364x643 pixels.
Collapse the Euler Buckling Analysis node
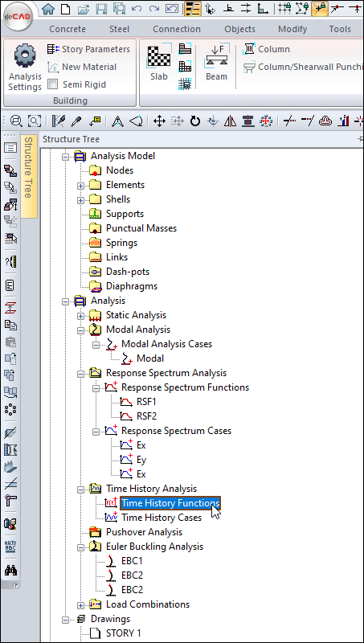pos(80,547)
